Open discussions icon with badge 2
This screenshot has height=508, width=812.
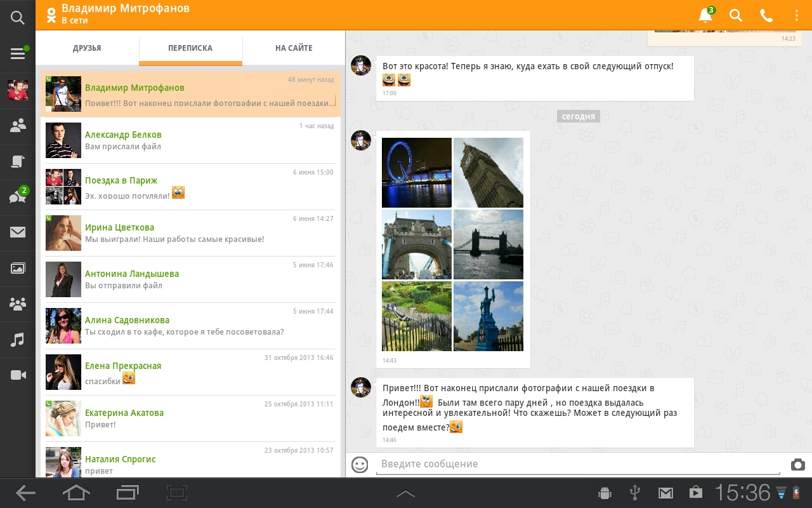[18, 196]
